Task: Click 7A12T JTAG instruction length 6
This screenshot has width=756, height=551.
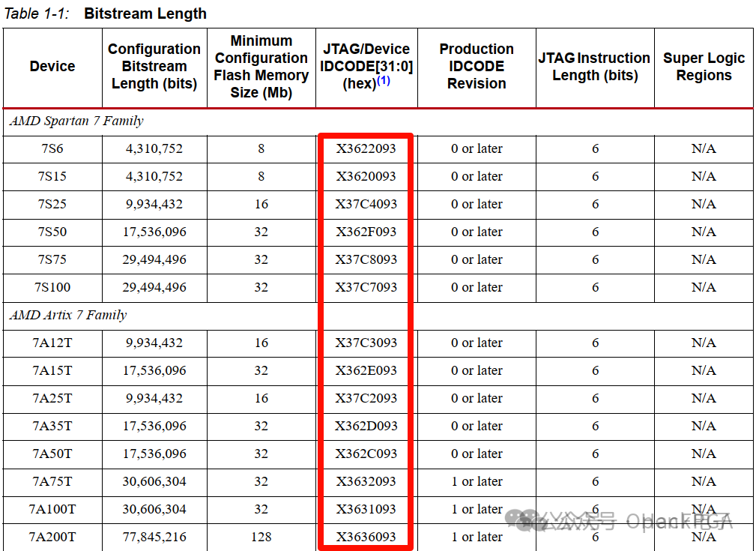Action: [x=595, y=343]
